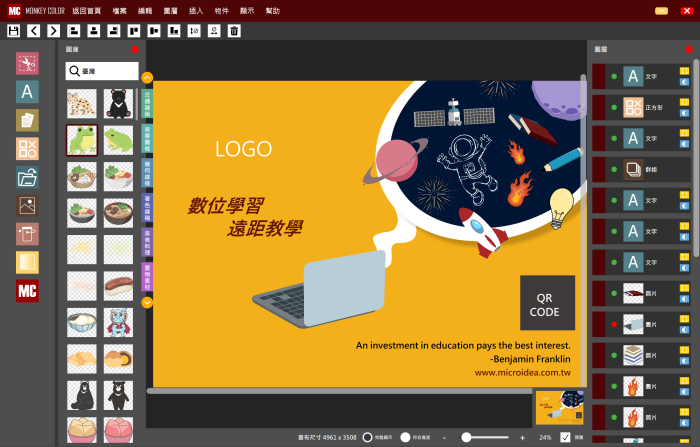Viewport: 700px width, 447px height.
Task: Select the scissors crop tool
Action: tap(27, 63)
